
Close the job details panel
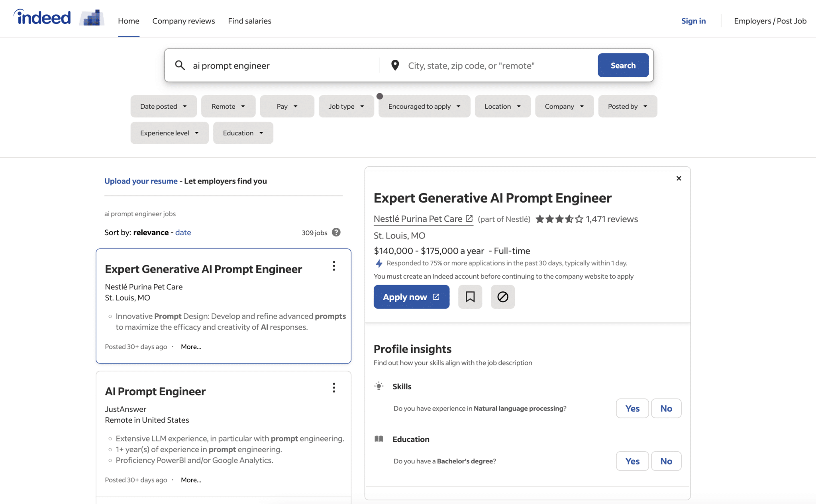(679, 178)
